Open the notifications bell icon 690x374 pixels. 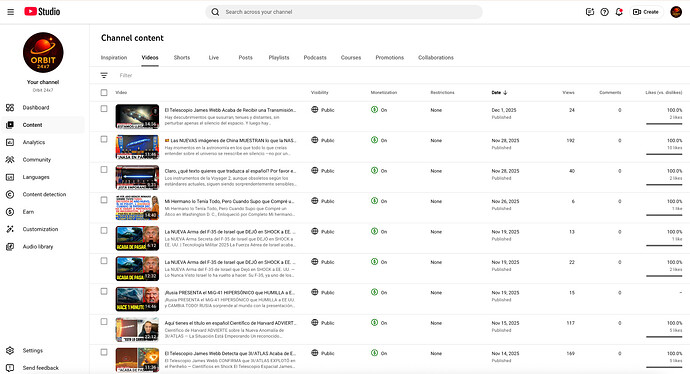coord(619,12)
